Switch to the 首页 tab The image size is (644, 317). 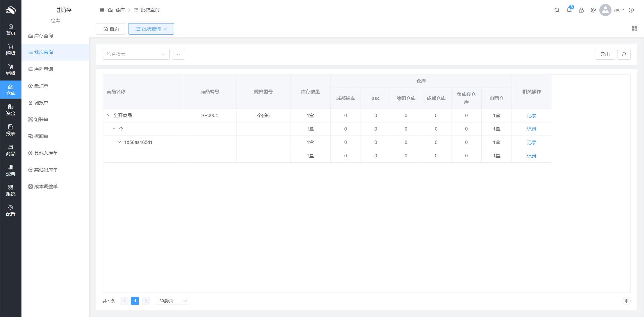click(x=111, y=29)
